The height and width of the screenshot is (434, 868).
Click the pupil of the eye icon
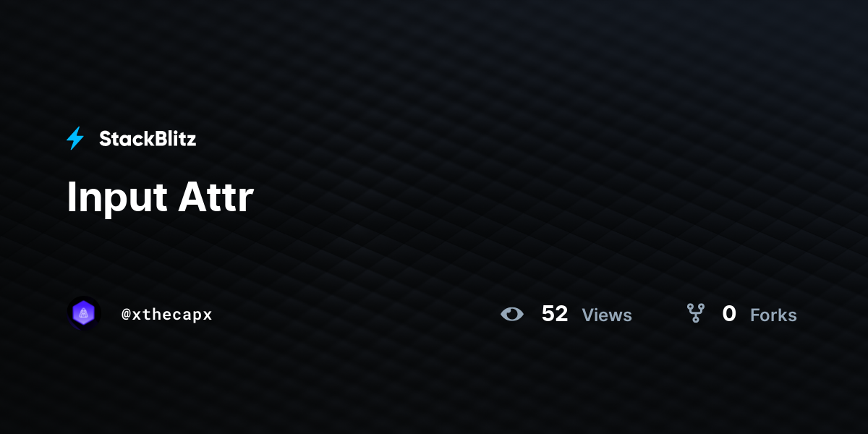(512, 314)
